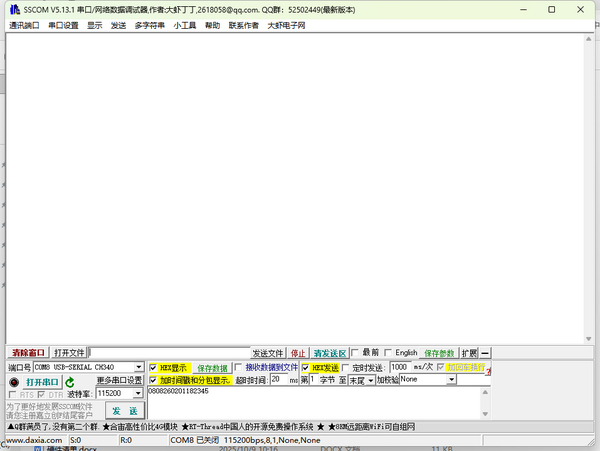Screen dimensions: 600x451
Task: Open the 通讯端口 menu
Action: click(x=24, y=25)
